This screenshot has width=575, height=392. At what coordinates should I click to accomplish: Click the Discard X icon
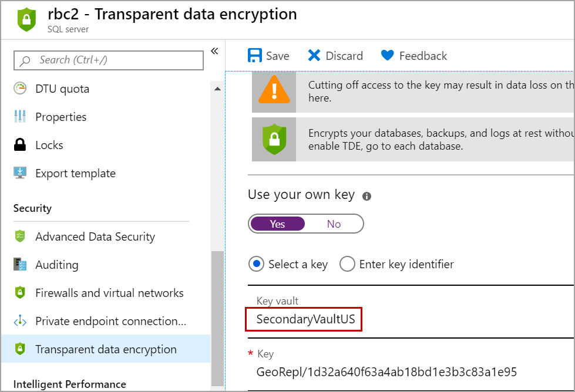point(314,56)
